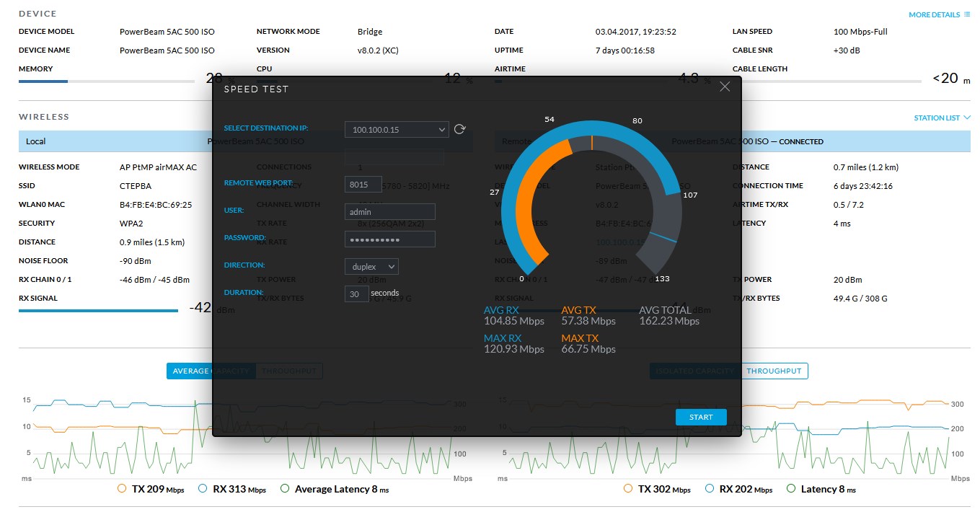Click the security value WPA2
This screenshot has width=980, height=512.
pos(131,224)
